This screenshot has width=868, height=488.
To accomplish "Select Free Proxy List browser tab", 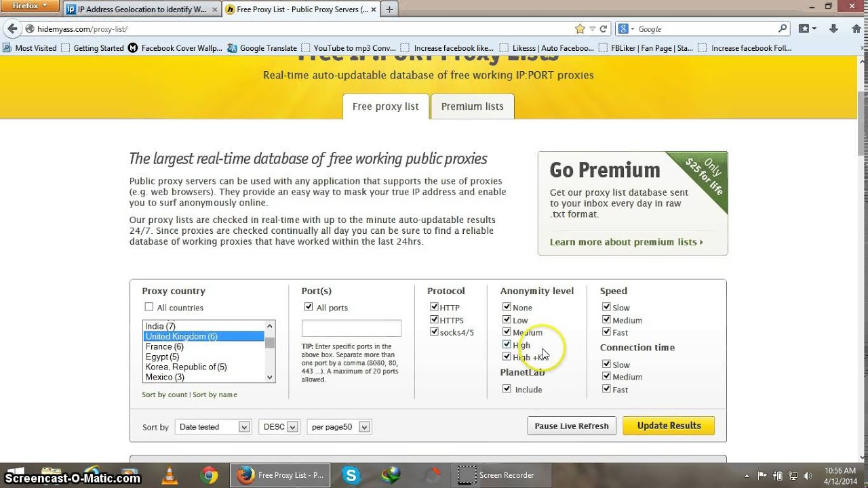I will [302, 9].
